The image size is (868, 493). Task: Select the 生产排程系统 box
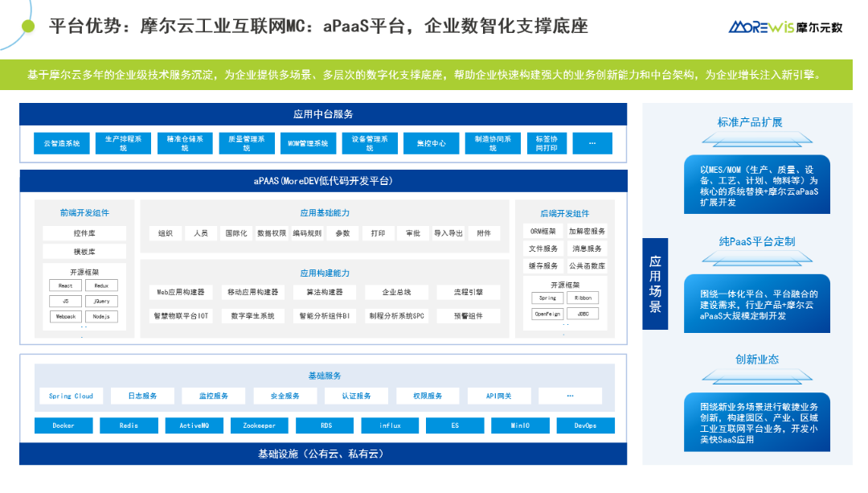tap(123, 143)
